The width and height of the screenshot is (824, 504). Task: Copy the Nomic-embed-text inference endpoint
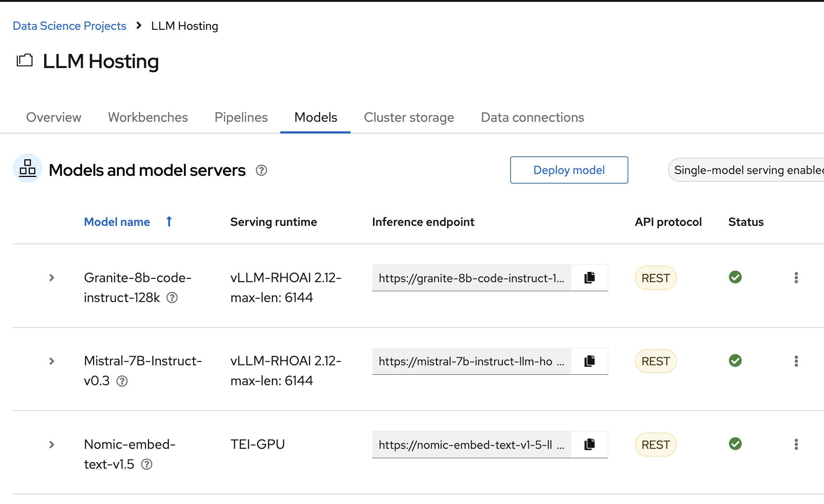tap(589, 444)
